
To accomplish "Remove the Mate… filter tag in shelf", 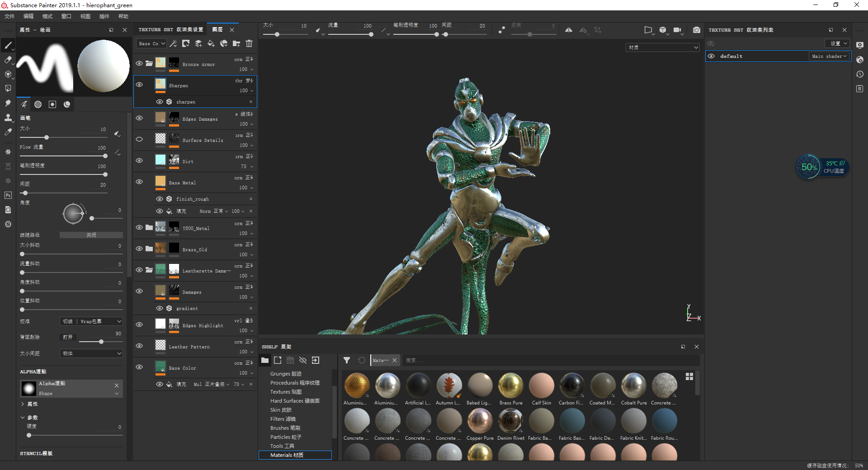I will (395, 360).
